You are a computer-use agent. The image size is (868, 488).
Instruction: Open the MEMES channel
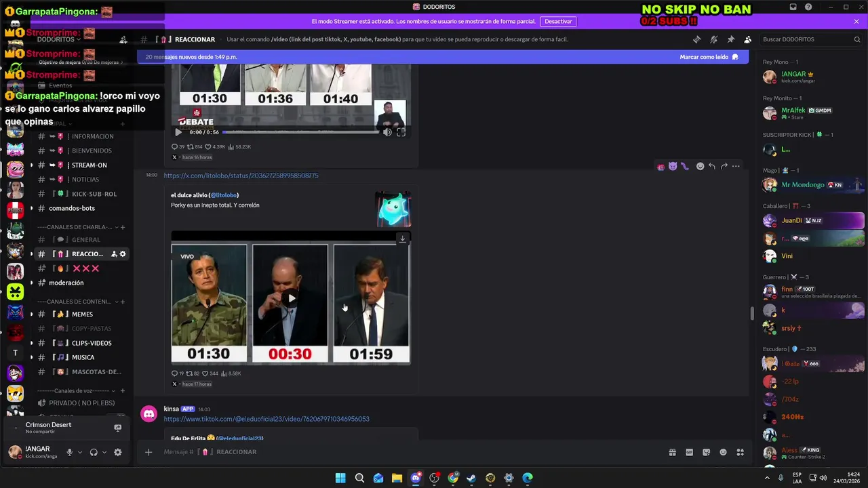[x=81, y=314]
